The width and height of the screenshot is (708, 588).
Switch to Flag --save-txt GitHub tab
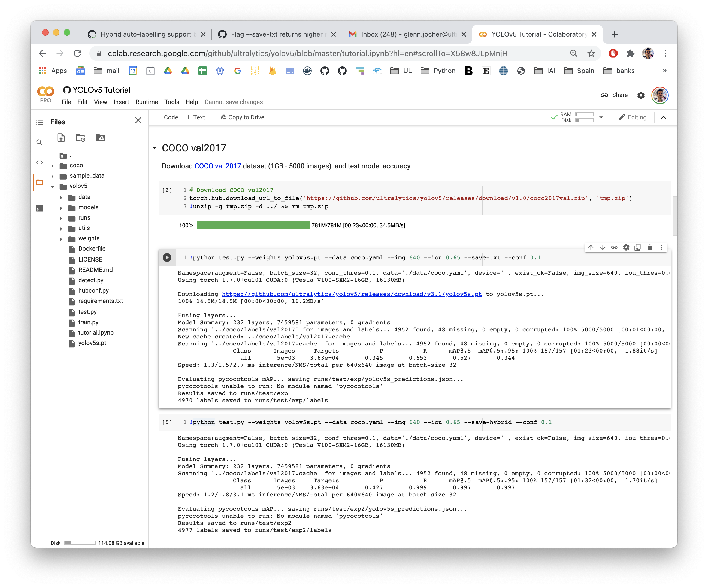coord(277,34)
